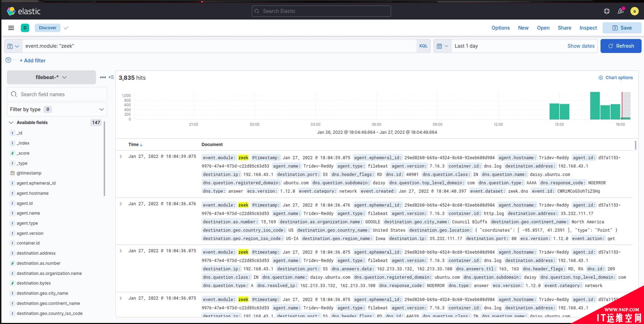This screenshot has height=324, width=644.
Task: Open Chart options
Action: point(616,78)
